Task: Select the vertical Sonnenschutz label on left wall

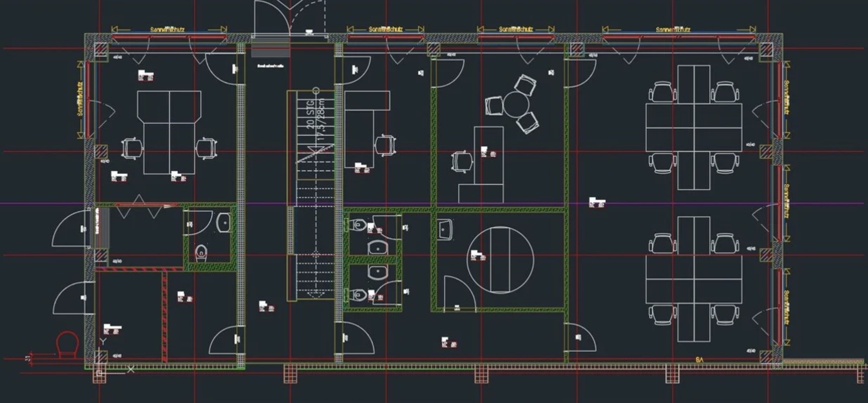Action: tap(80, 99)
